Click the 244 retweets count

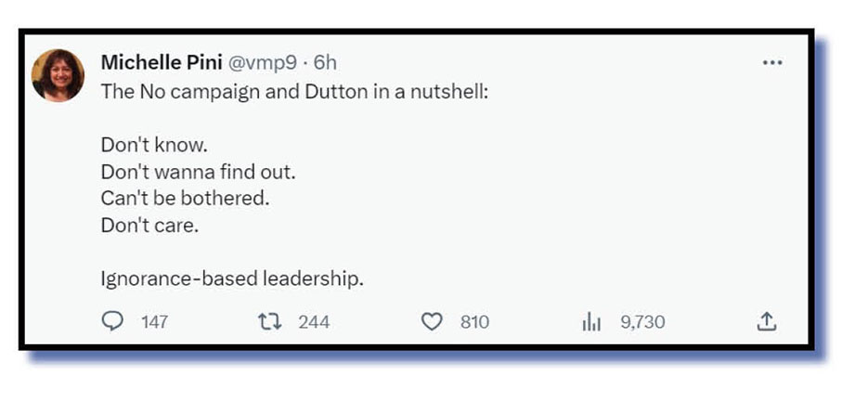click(314, 322)
